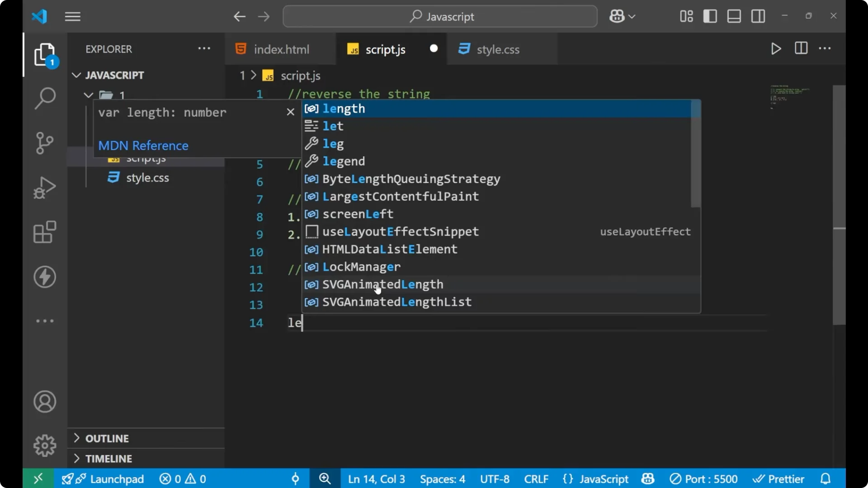
Task: Change line ending by clicking CRLF
Action: pyautogui.click(x=536, y=479)
